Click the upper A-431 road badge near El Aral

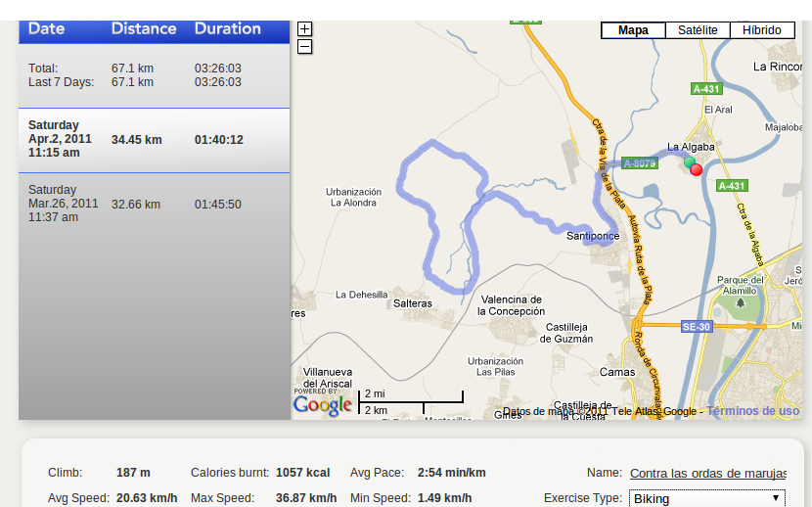tap(706, 89)
